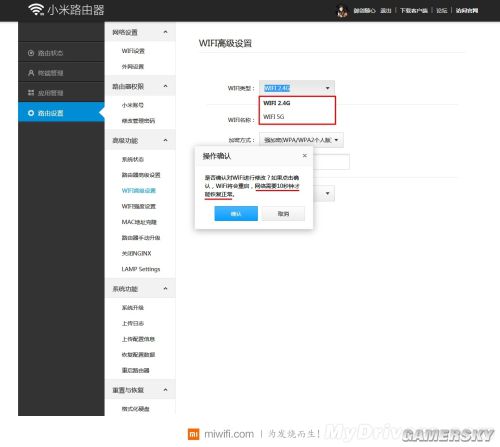Open the MAC地址克隆 menu item

139,222
